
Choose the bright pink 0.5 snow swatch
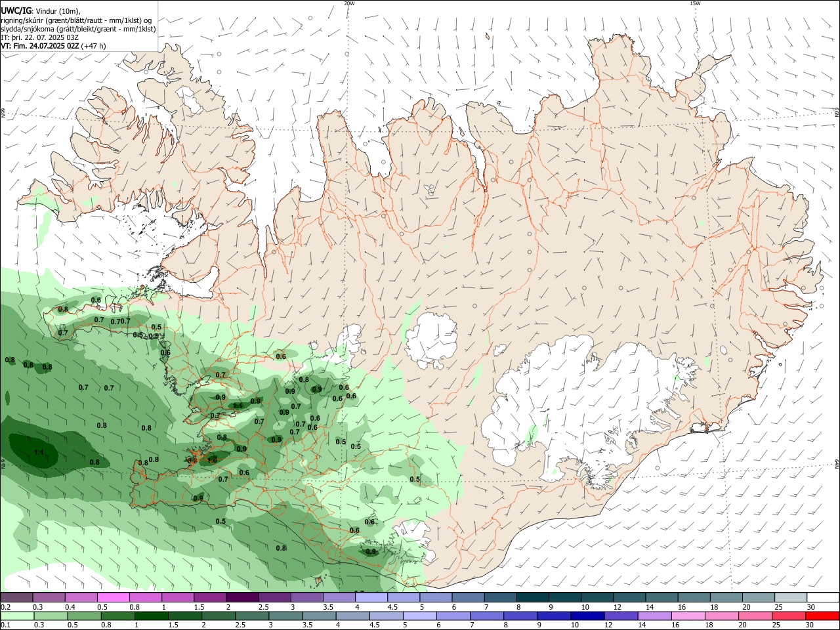pos(114,597)
